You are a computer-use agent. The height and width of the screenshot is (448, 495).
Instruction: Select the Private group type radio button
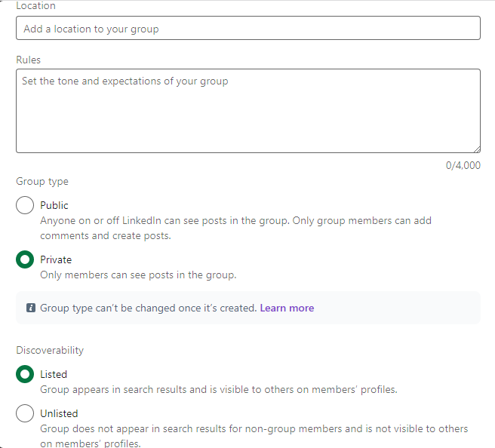(x=25, y=259)
